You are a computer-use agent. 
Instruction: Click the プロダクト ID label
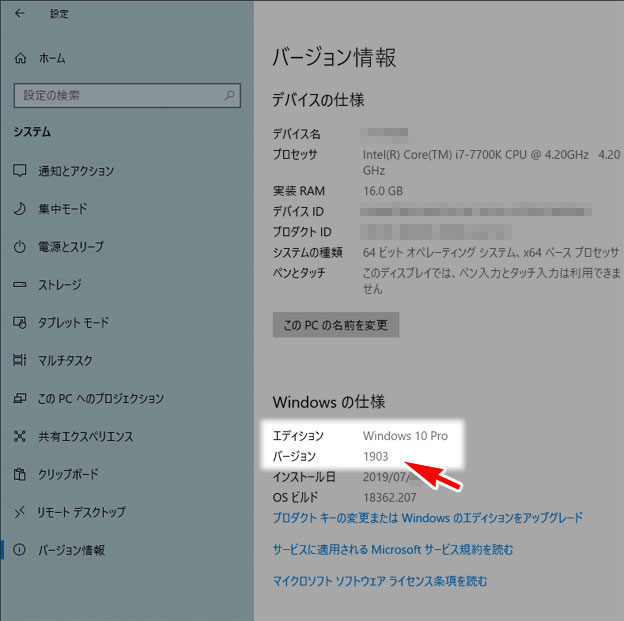302,232
